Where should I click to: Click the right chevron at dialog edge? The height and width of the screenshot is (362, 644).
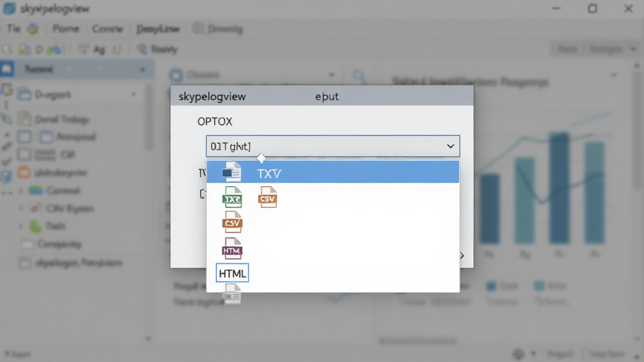(462, 255)
